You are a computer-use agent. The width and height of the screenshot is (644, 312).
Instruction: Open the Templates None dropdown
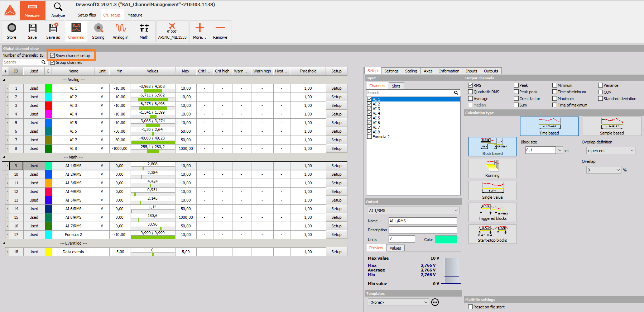pyautogui.click(x=398, y=302)
